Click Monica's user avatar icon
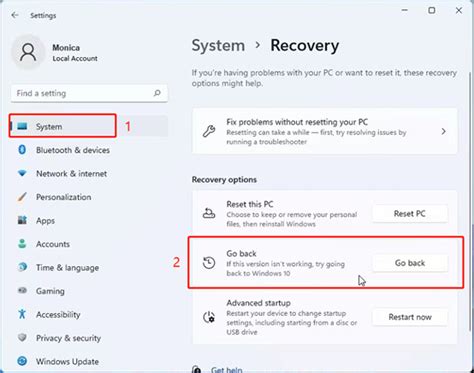Viewport: 474px width, 373px height. point(28,52)
